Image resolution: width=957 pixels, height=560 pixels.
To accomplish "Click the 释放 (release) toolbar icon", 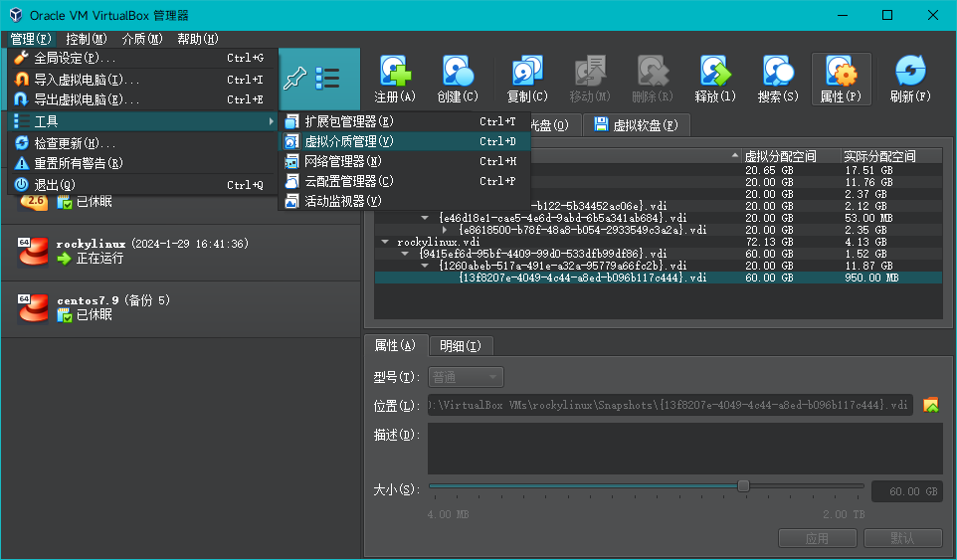I will point(714,78).
